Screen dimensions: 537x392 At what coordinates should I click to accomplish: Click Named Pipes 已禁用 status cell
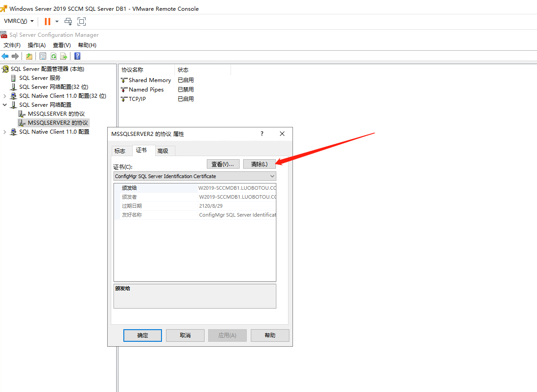(186, 90)
